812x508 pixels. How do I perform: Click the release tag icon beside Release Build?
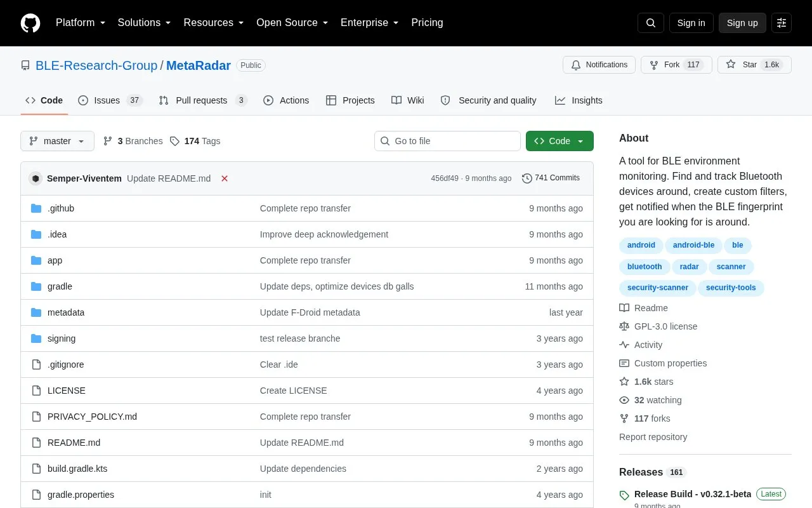(624, 495)
